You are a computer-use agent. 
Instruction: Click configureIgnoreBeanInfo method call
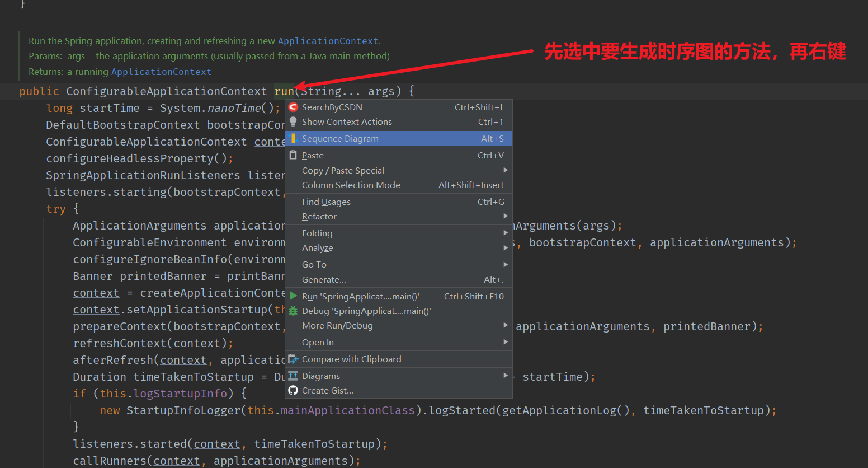(x=150, y=259)
